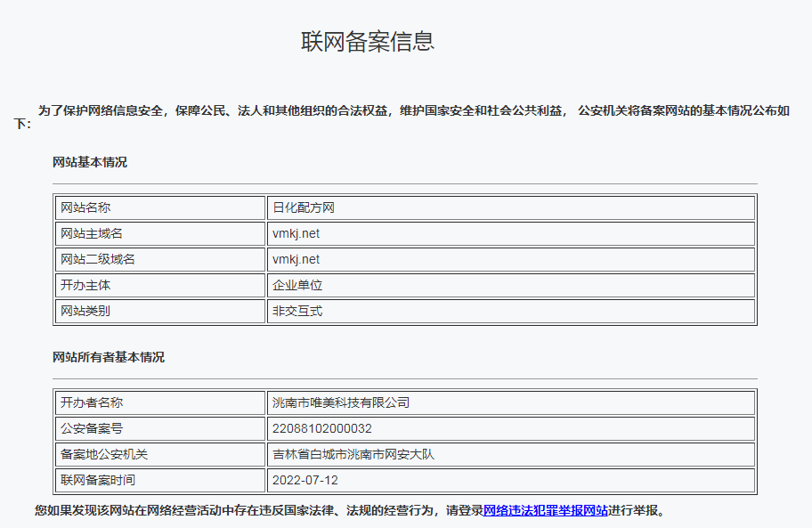Click vmkj.net in the 网站二级域名 row
This screenshot has width=812, height=528.
pos(296,260)
